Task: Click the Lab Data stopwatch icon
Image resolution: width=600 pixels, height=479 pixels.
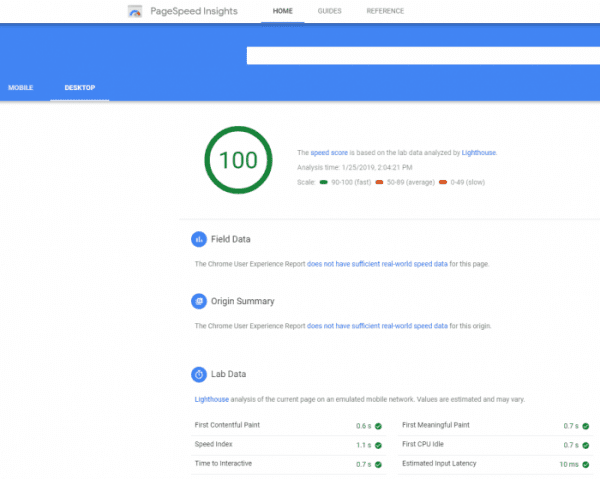Action: [x=199, y=375]
